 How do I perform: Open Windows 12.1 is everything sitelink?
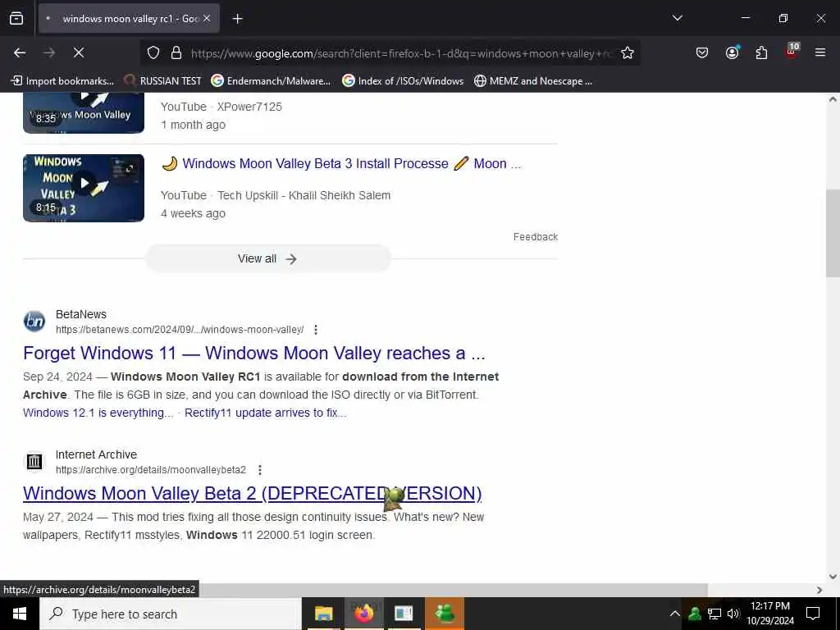(x=98, y=413)
